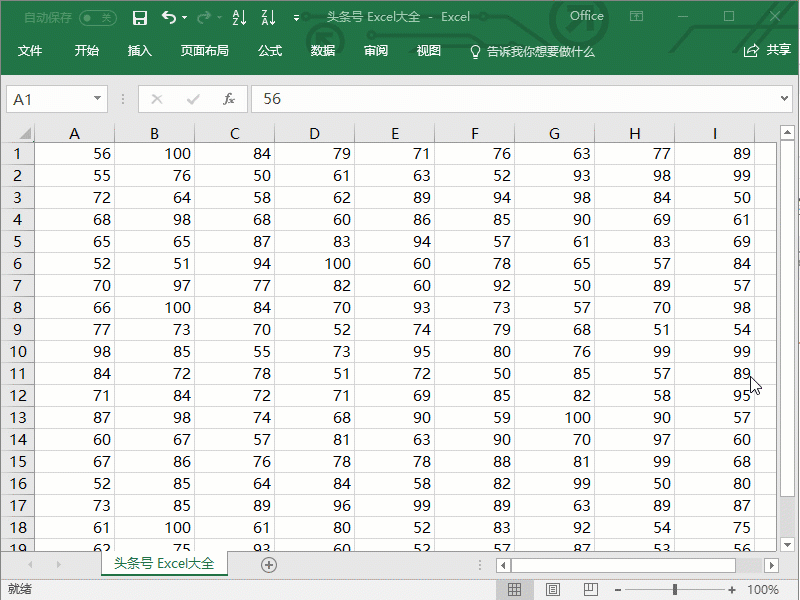Click horizontal scrollbar right arrow
Image resolution: width=800 pixels, height=600 pixels.
pyautogui.click(x=771, y=565)
